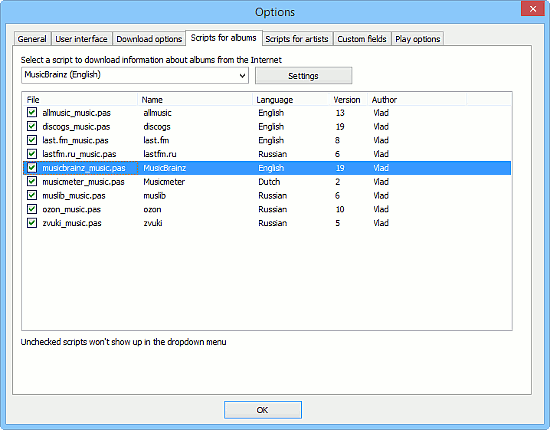Click the Settings button
550x430 pixels.
point(303,76)
